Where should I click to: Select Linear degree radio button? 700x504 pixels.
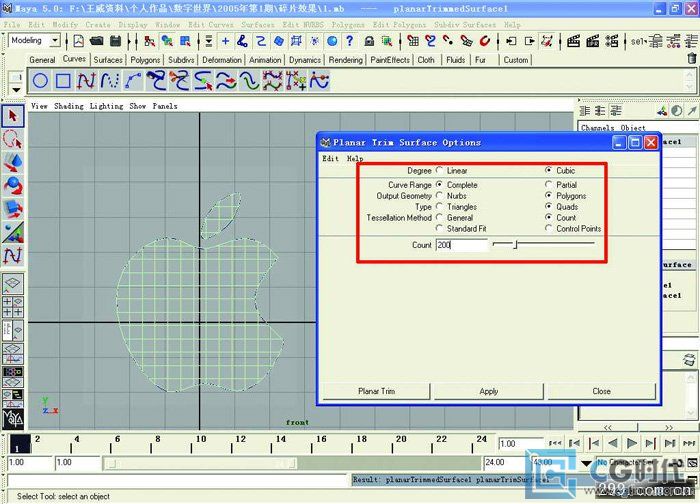coord(440,170)
